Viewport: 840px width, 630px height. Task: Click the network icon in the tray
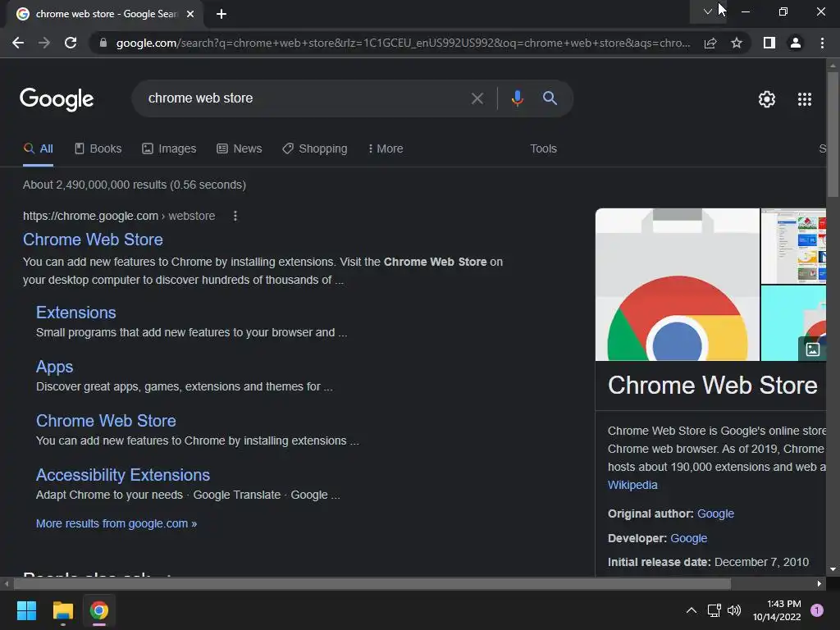click(x=714, y=610)
